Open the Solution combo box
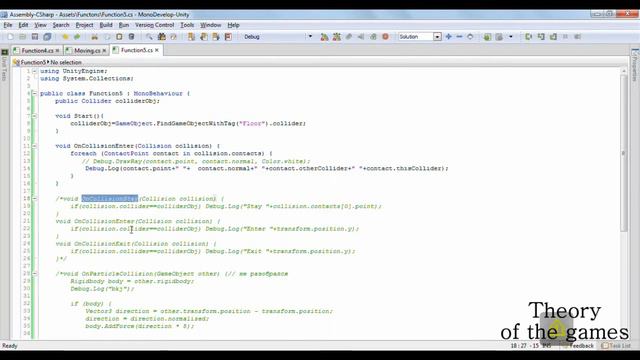The height and width of the screenshot is (360, 640). (420, 37)
